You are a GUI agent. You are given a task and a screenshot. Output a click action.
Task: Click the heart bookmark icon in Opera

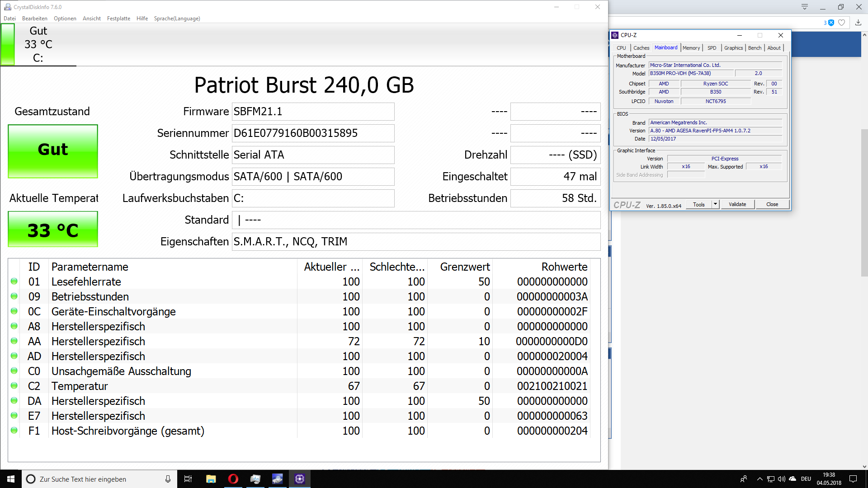[x=841, y=23]
